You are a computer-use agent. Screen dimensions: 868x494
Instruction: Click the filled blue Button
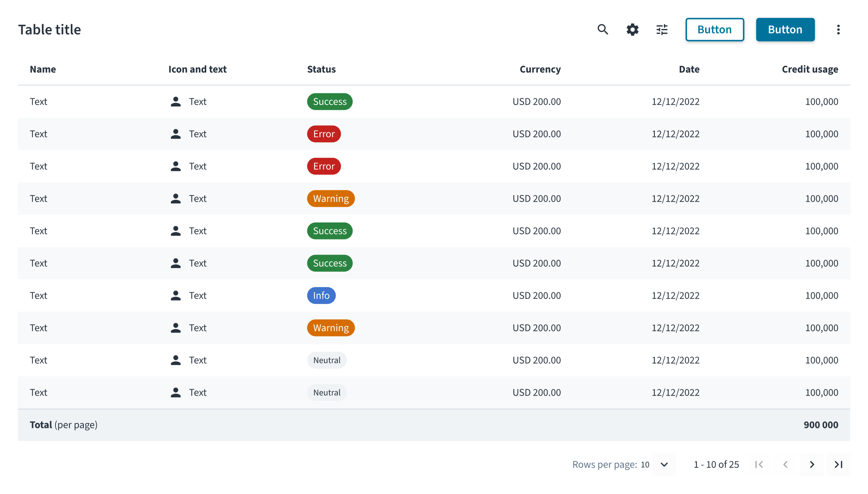(x=785, y=29)
